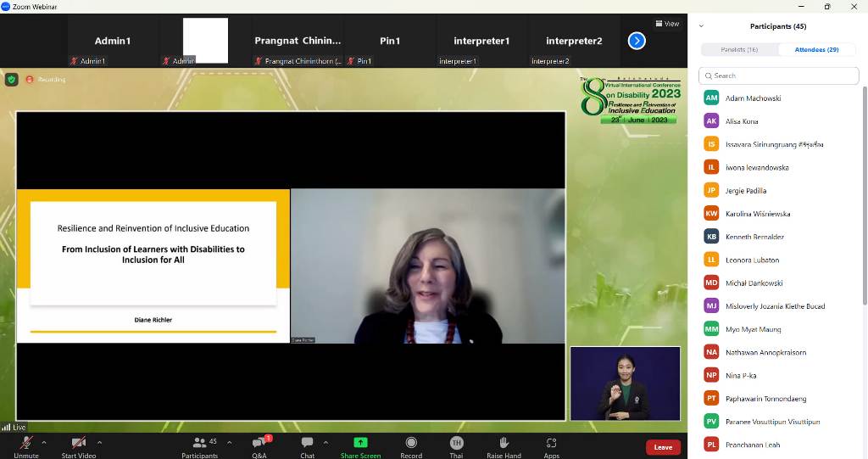
Task: Open audio options arrow beside Unmute
Action: coord(44,442)
